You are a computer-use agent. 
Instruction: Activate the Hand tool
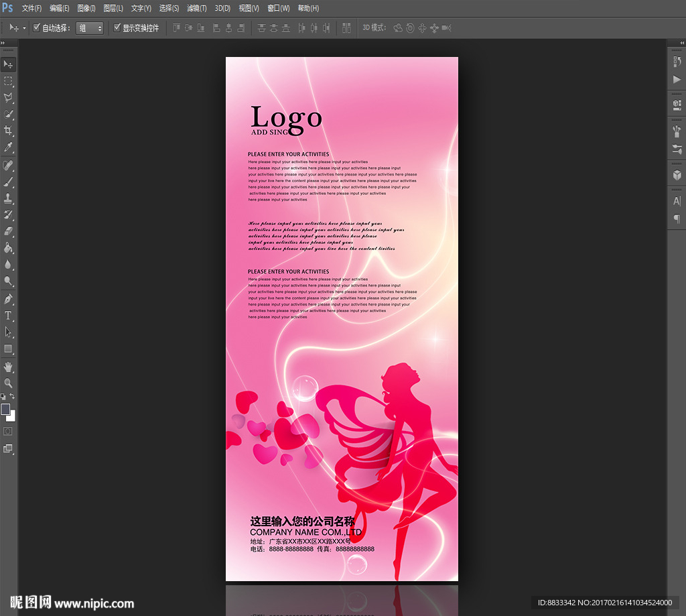[x=8, y=367]
